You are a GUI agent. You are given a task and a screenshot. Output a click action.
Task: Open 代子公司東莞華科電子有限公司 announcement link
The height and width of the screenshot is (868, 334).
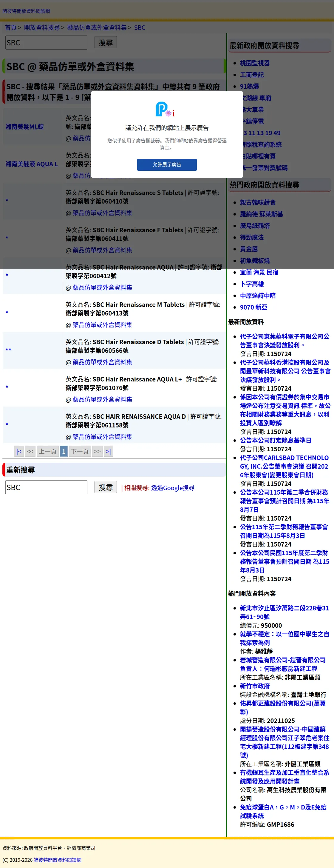284,341
